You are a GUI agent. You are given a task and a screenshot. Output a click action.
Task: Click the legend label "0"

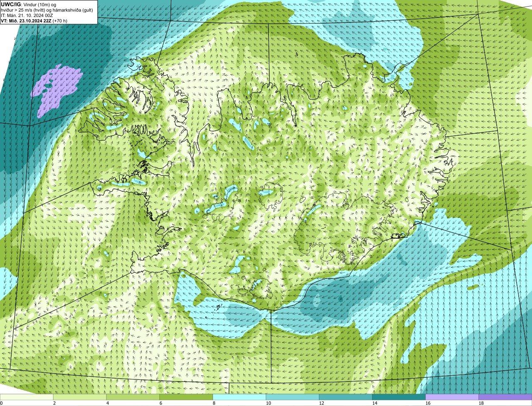point(1,403)
